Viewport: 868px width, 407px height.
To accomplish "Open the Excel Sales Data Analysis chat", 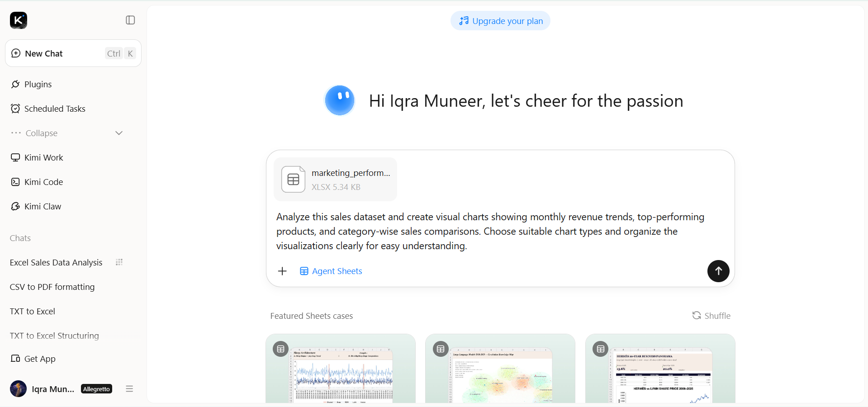I will (56, 262).
